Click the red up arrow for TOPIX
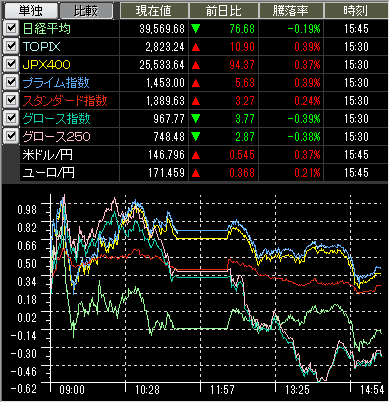This screenshot has height=403, width=390. [x=196, y=47]
